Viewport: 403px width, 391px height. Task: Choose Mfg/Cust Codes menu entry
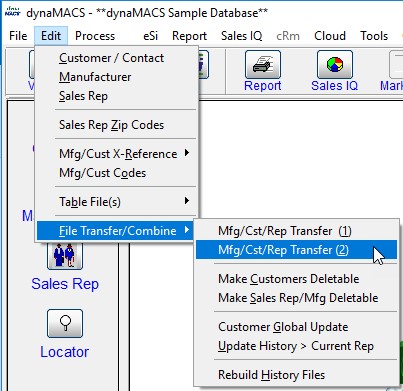coord(117,173)
